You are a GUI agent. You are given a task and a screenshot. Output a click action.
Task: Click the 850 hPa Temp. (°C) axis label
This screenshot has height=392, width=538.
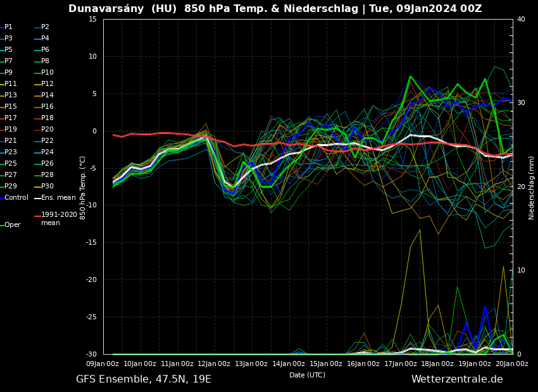83,188
